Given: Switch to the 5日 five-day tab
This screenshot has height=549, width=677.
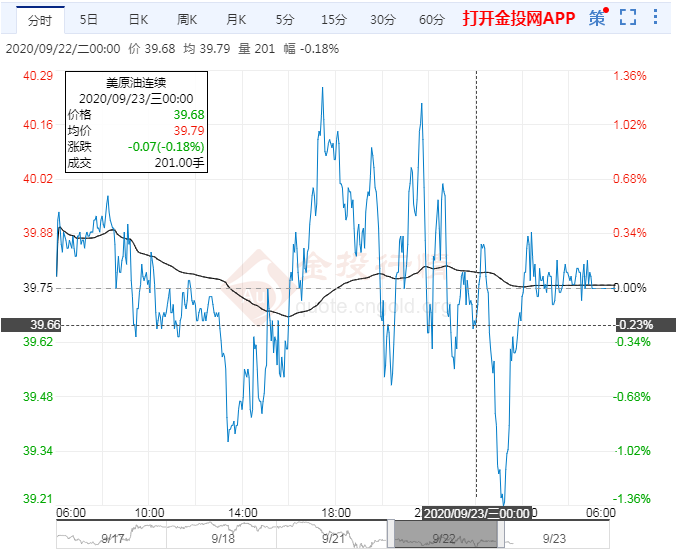Looking at the screenshot, I should click(89, 19).
